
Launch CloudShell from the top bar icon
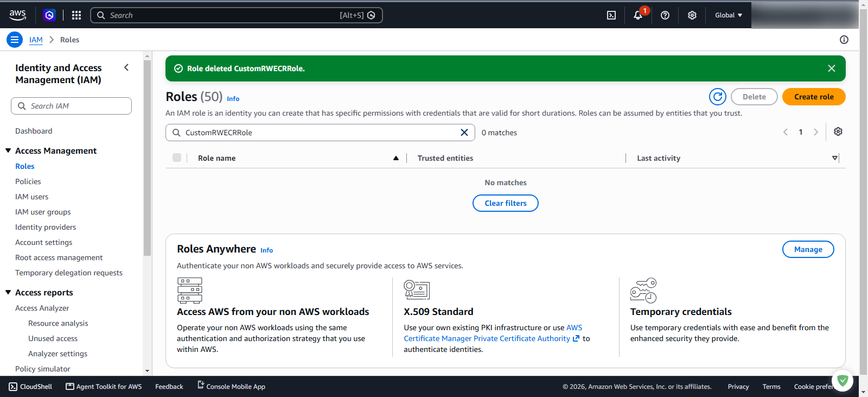coord(611,15)
